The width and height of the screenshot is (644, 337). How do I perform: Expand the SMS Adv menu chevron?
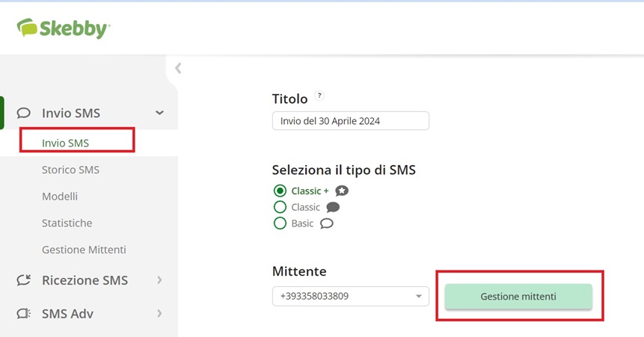click(x=159, y=314)
